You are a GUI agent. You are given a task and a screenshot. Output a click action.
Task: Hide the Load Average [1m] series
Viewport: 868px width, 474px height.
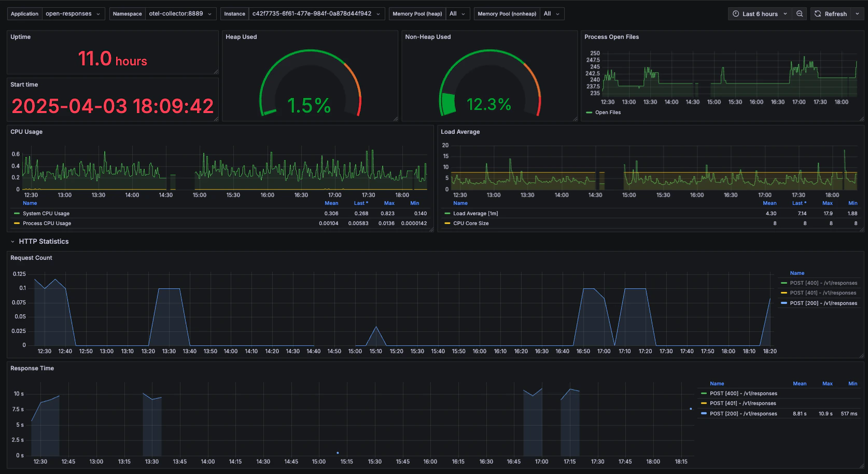(x=474, y=213)
